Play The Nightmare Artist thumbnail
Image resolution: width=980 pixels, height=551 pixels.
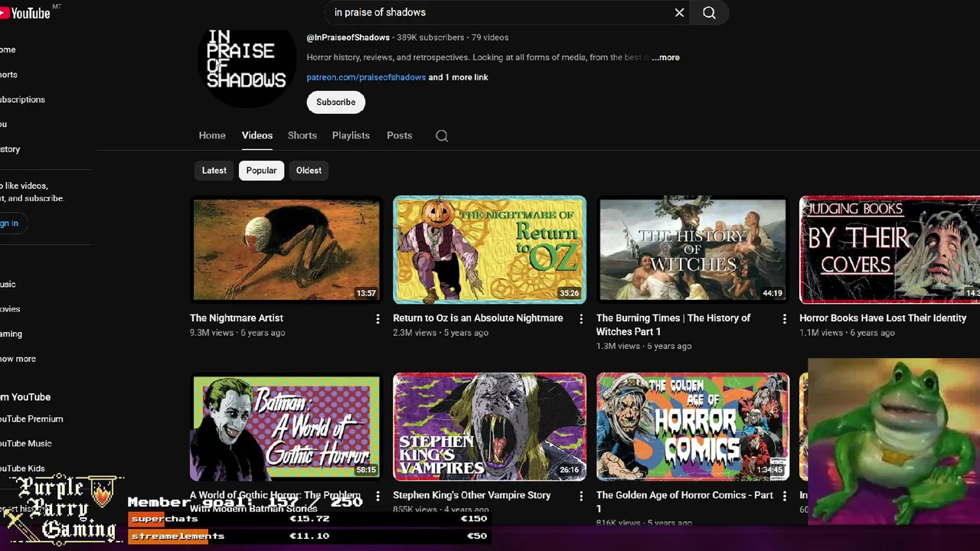(x=286, y=249)
